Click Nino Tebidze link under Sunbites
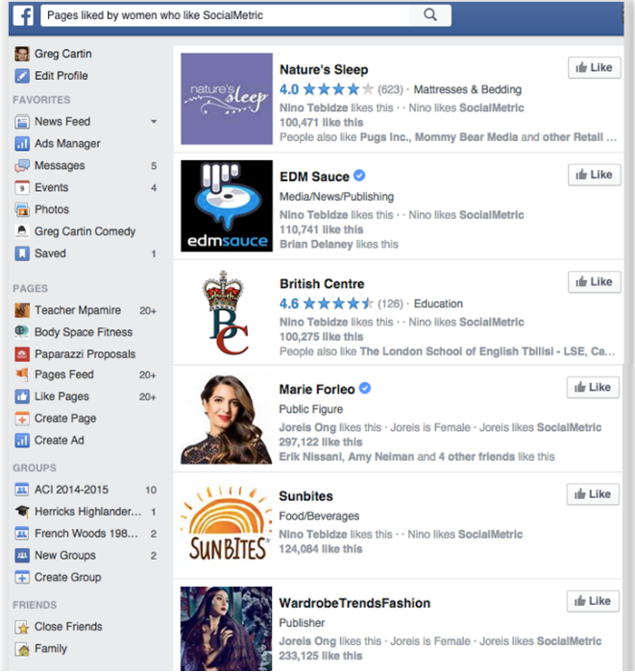Screen dimensions: 635x672 pos(313,535)
